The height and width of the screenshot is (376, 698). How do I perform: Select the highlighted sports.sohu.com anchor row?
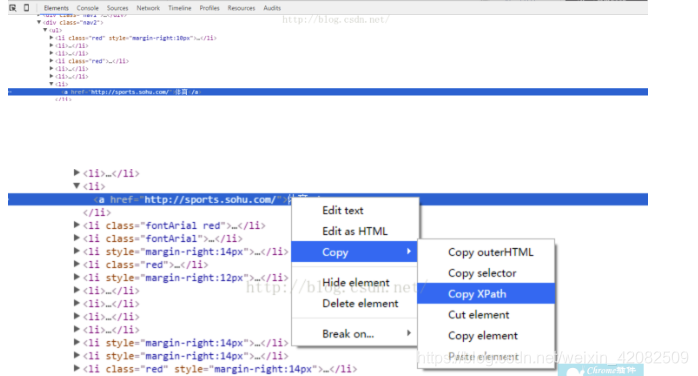point(328,199)
